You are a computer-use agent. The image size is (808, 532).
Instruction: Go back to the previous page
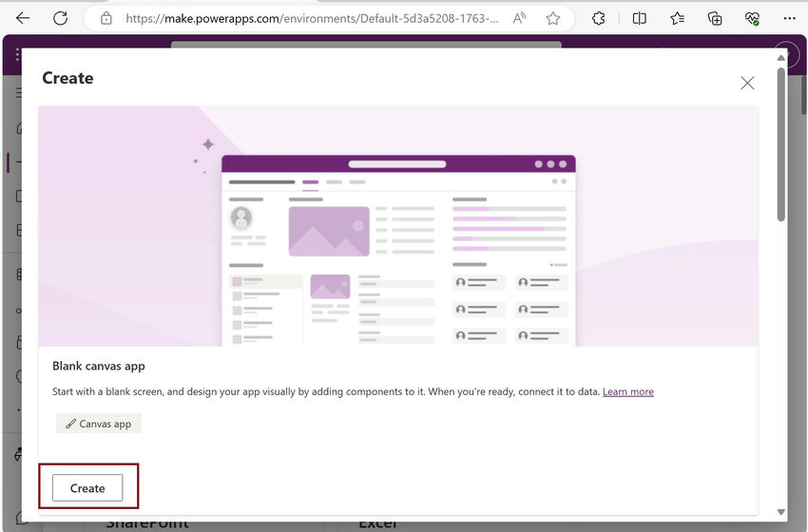pyautogui.click(x=23, y=19)
